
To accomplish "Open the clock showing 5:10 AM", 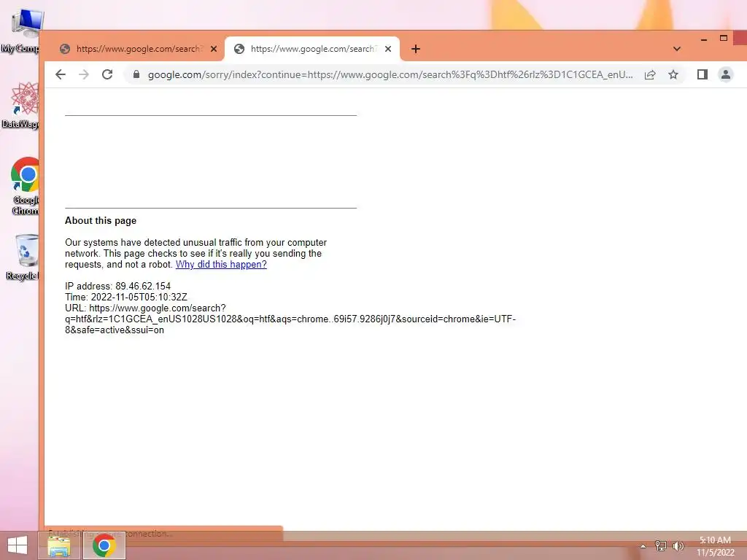I will click(x=715, y=545).
